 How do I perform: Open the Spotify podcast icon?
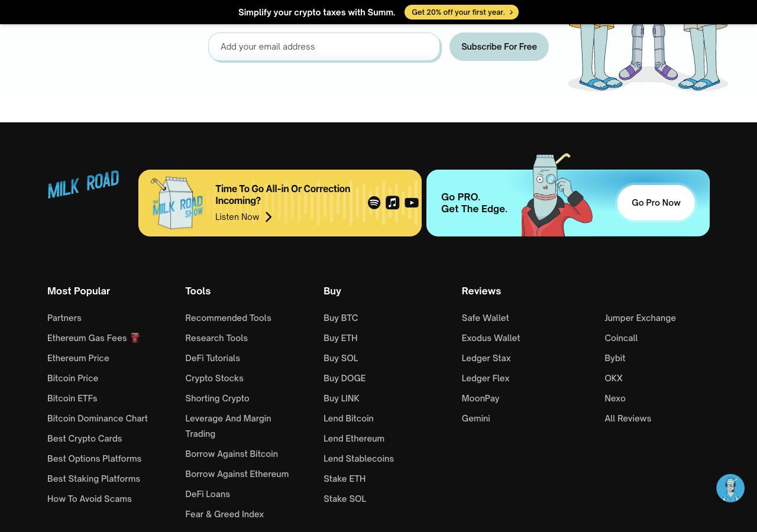tap(374, 203)
